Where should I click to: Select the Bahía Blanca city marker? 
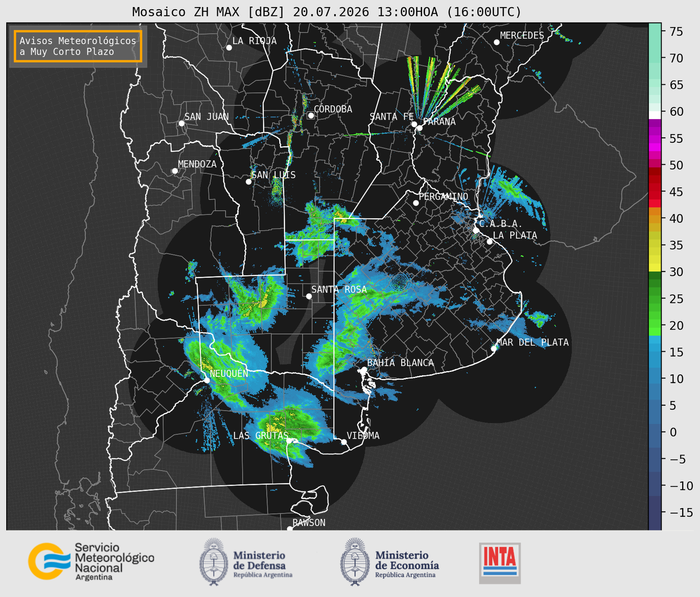364,369
